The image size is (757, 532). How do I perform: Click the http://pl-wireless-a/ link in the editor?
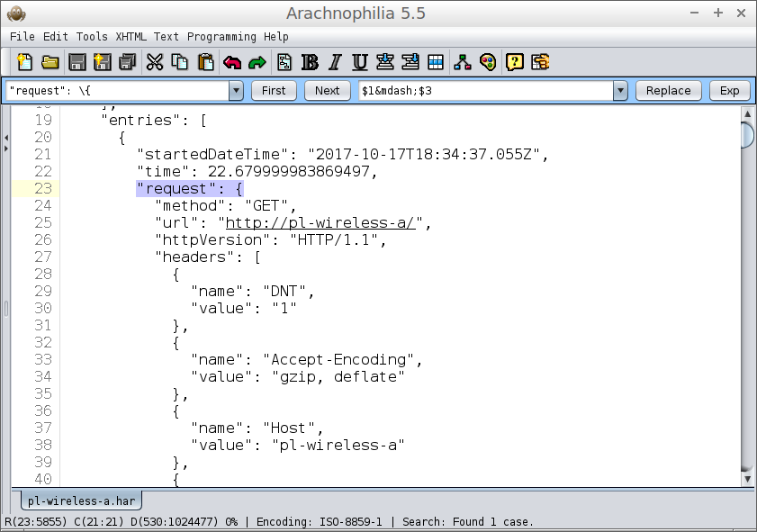click(320, 223)
